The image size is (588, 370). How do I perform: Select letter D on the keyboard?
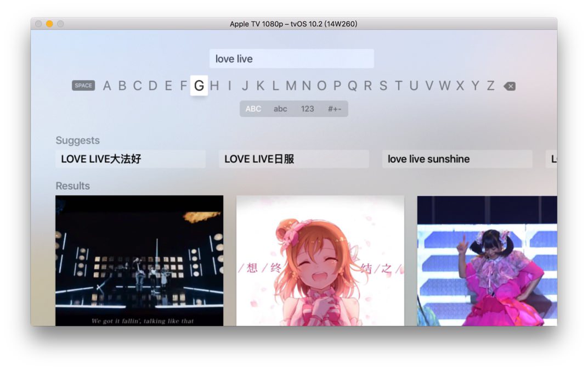(x=153, y=86)
